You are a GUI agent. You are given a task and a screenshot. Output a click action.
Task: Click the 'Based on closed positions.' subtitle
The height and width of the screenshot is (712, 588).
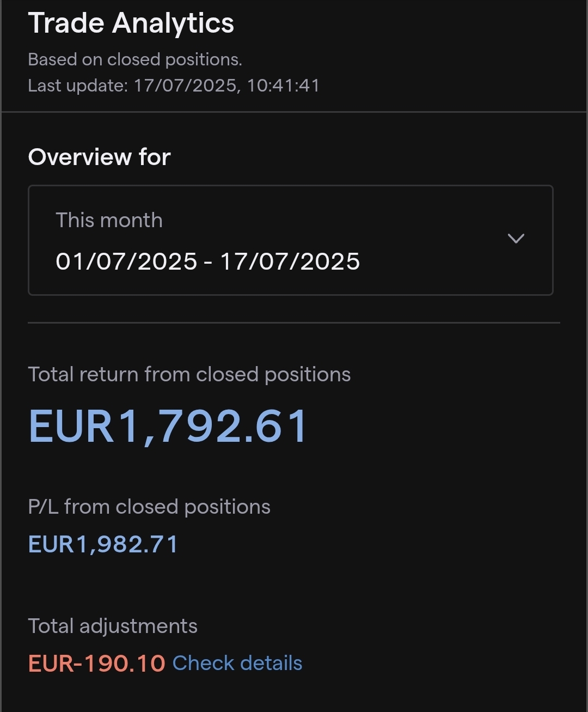coord(134,59)
